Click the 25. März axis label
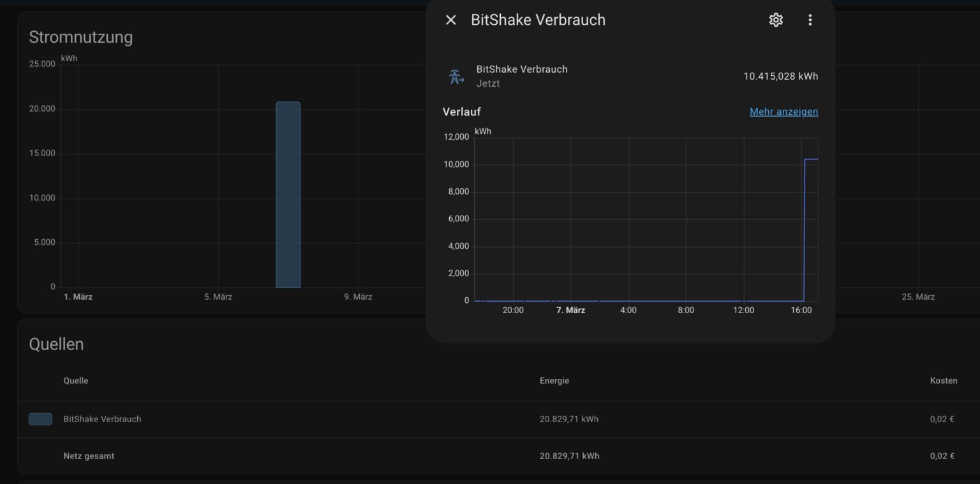Viewport: 980px width, 484px height. tap(918, 297)
